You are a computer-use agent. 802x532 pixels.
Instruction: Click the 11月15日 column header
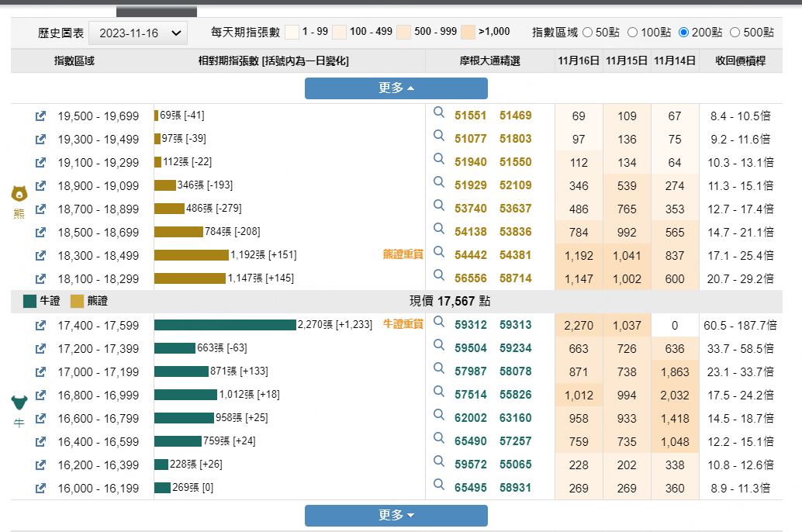627,61
